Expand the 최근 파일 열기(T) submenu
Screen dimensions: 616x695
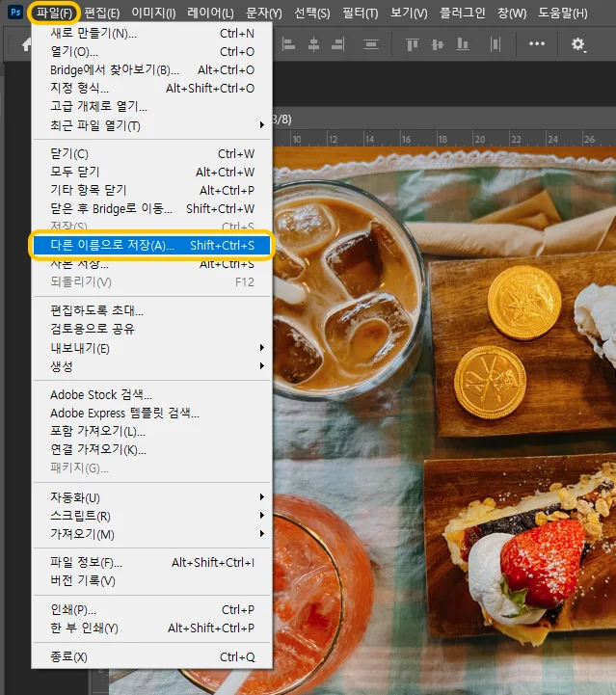152,125
